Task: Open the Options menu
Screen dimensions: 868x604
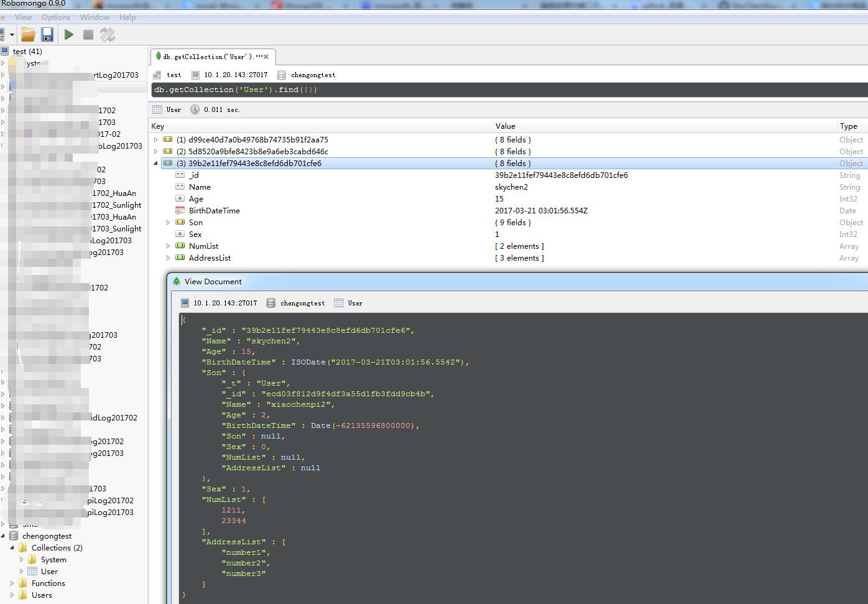Action: pyautogui.click(x=55, y=17)
